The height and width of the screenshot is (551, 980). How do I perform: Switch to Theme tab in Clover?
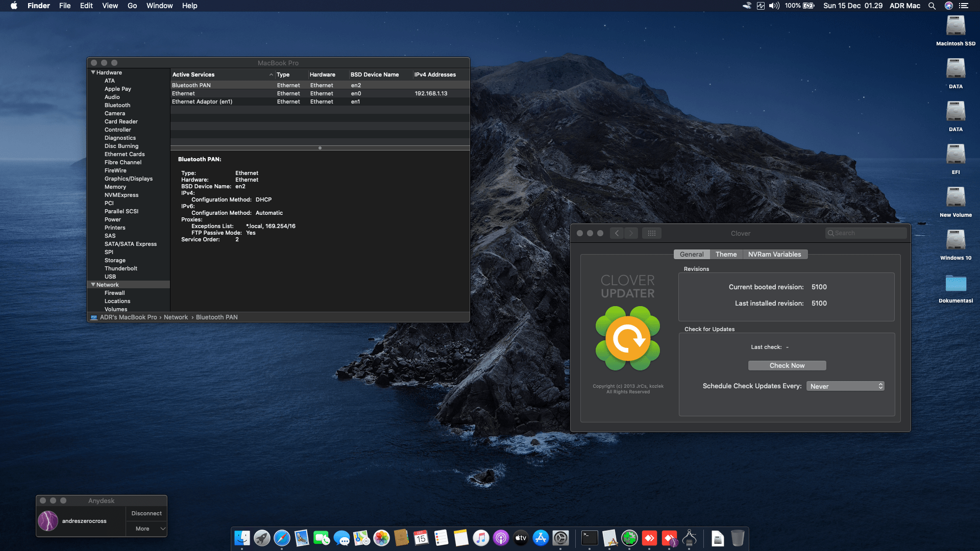pos(726,254)
